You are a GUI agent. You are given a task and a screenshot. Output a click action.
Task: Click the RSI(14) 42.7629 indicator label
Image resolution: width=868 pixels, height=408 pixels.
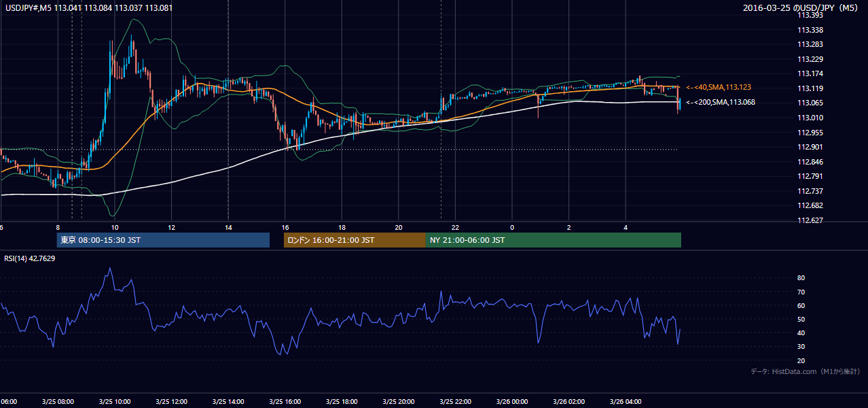click(x=30, y=258)
